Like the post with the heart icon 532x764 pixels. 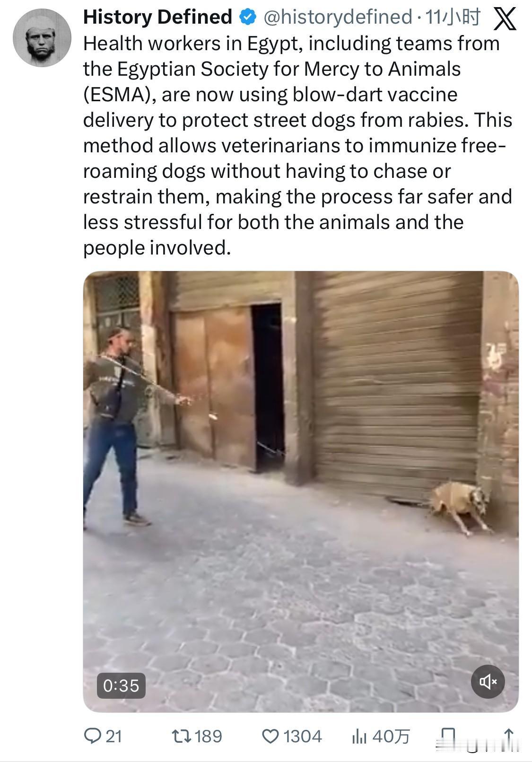(x=270, y=736)
